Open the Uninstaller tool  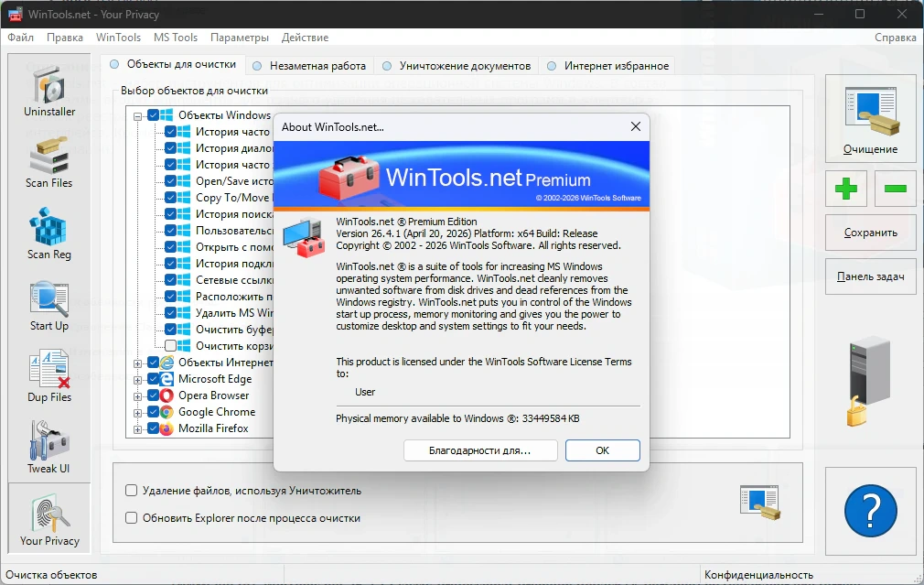point(49,92)
